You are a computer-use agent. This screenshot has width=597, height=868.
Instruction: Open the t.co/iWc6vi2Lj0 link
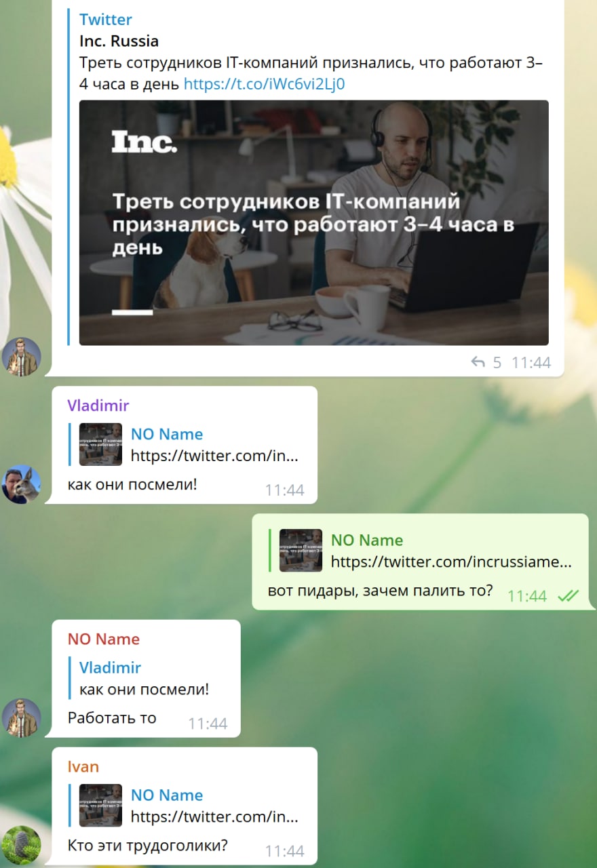[265, 84]
